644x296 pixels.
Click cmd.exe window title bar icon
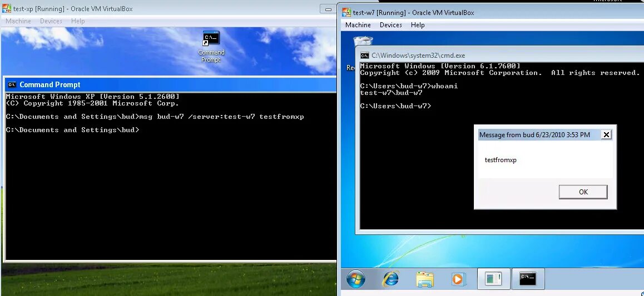[x=365, y=56]
